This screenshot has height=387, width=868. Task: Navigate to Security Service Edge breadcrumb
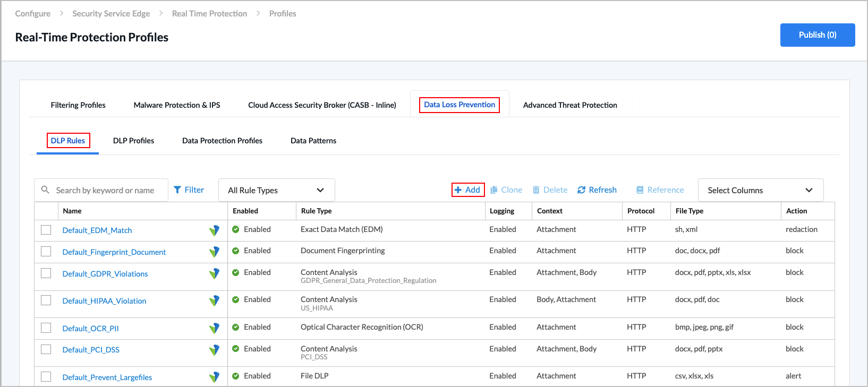click(111, 14)
